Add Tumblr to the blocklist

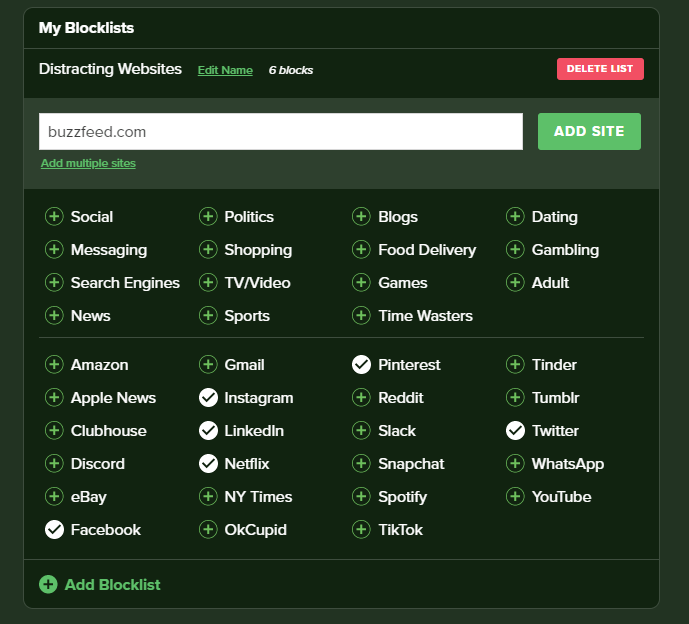pyautogui.click(x=515, y=398)
